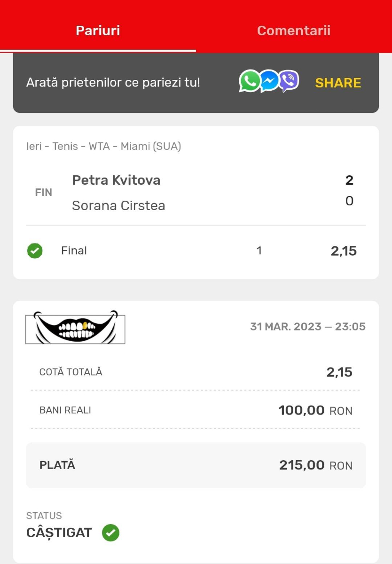Tap the Messenger share icon

tap(269, 81)
